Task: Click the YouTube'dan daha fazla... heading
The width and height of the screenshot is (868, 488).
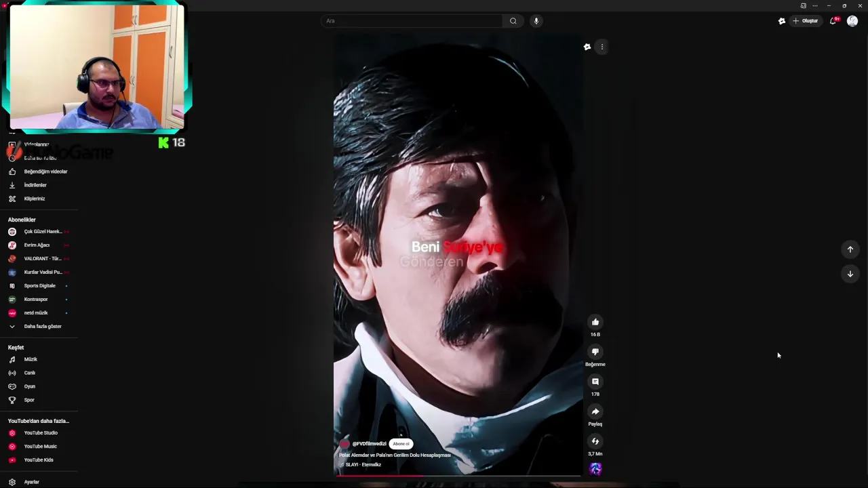Action: tap(39, 421)
